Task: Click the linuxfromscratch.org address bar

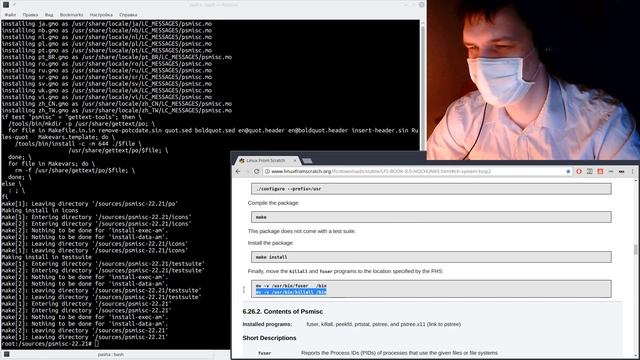Action: (416, 171)
